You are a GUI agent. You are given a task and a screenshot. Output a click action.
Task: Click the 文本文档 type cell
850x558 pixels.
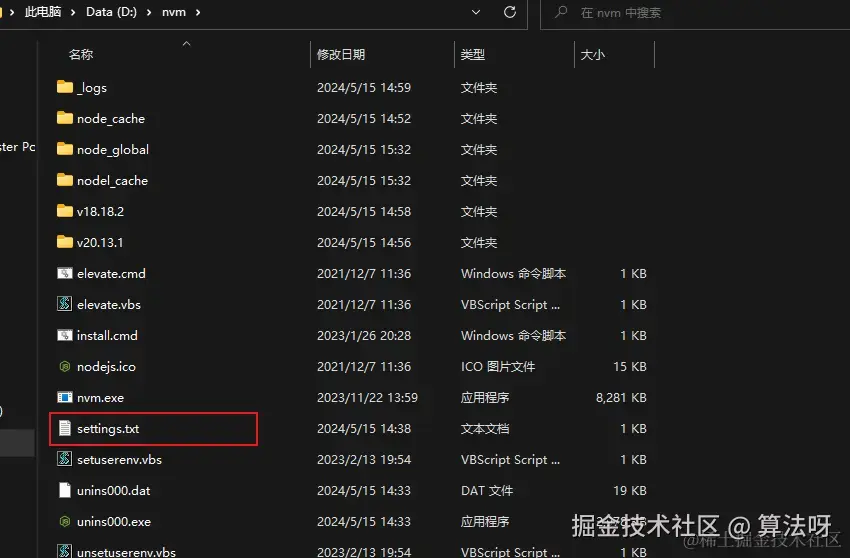[x=485, y=428]
